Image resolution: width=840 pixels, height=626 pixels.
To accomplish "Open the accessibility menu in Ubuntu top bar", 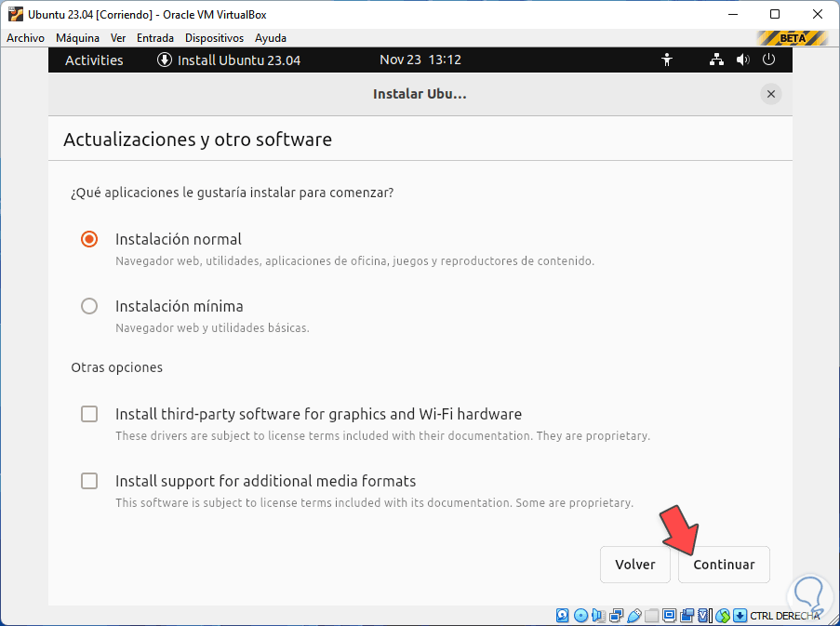I will click(667, 60).
